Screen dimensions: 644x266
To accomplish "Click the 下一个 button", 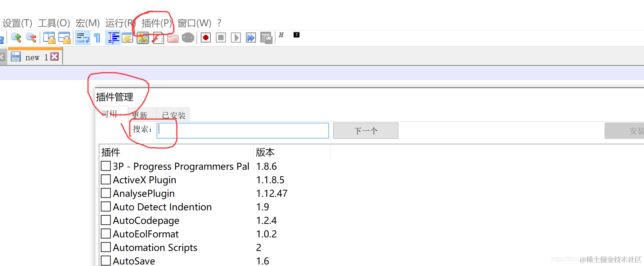I will 366,131.
